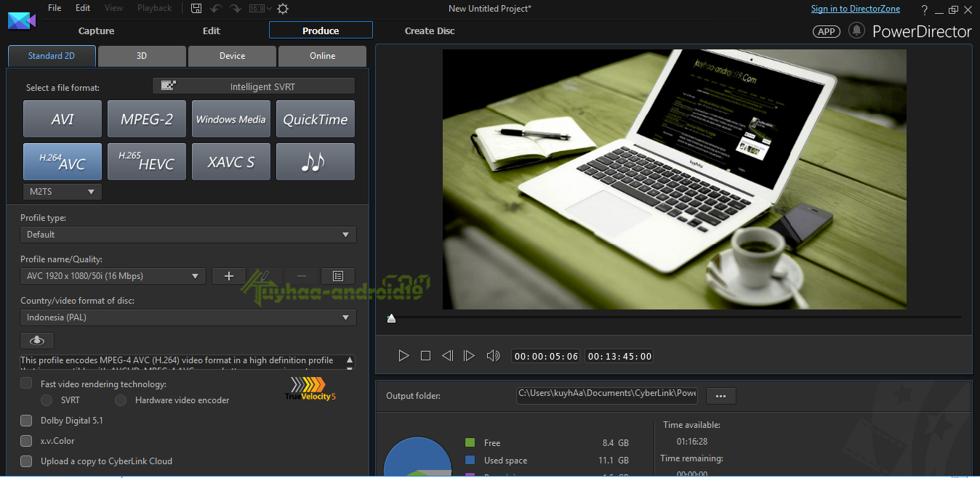Select the Standard 2D tab
The width and height of the screenshot is (980, 478).
coord(51,56)
